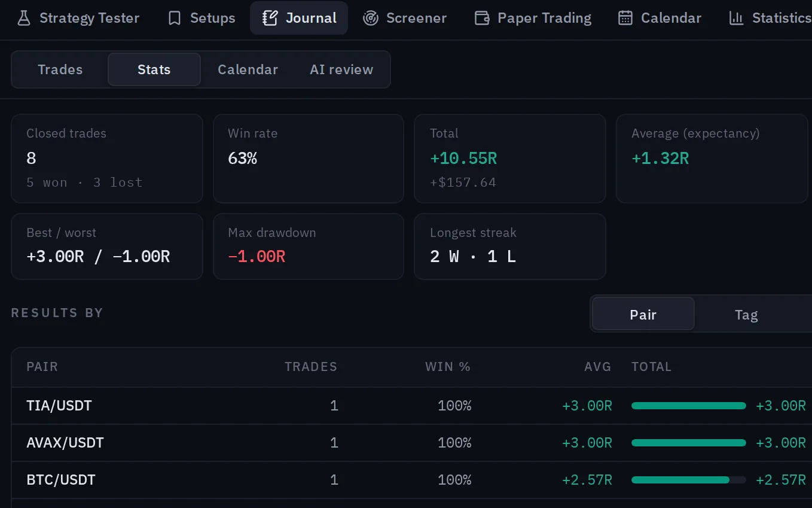Click the AVG column header
Image resolution: width=812 pixels, height=508 pixels.
[x=598, y=367]
